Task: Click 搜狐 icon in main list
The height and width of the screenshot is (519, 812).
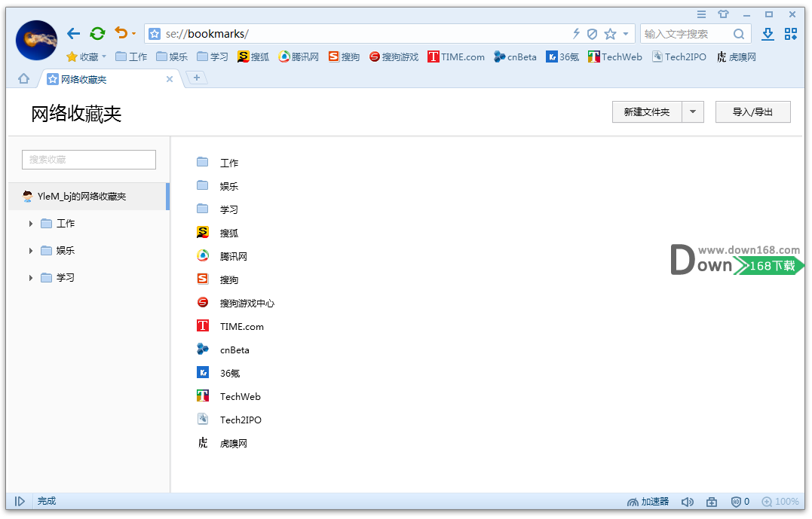Action: 203,232
